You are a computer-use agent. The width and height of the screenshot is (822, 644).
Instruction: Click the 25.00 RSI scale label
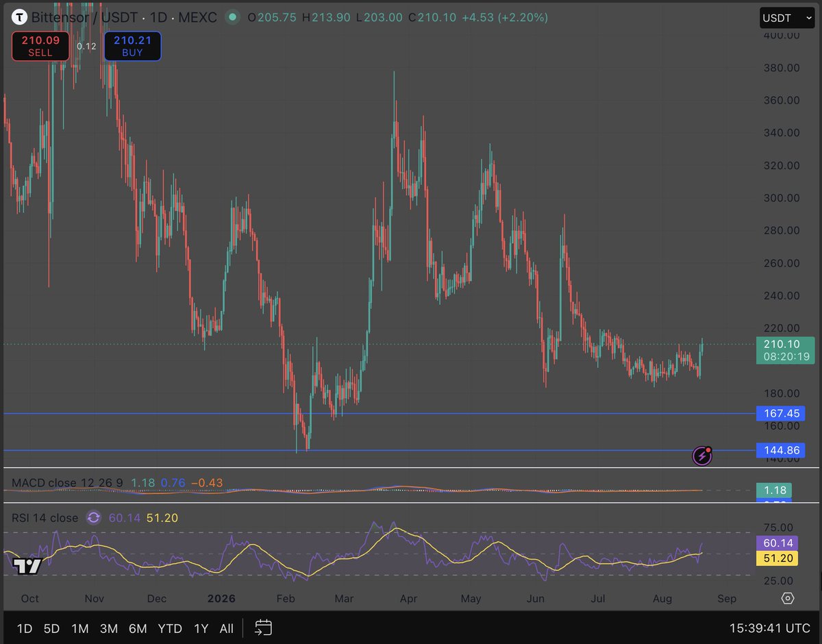pyautogui.click(x=779, y=580)
